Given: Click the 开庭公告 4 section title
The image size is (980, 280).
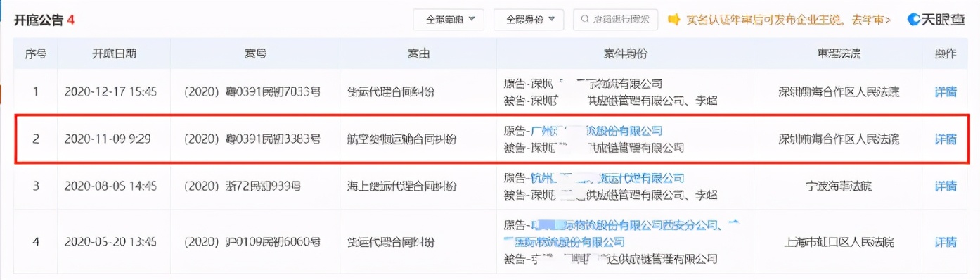Looking at the screenshot, I should [44, 20].
